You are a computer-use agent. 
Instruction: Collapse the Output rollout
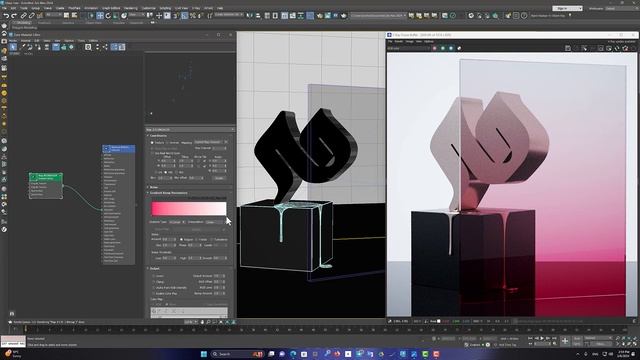tap(154, 269)
